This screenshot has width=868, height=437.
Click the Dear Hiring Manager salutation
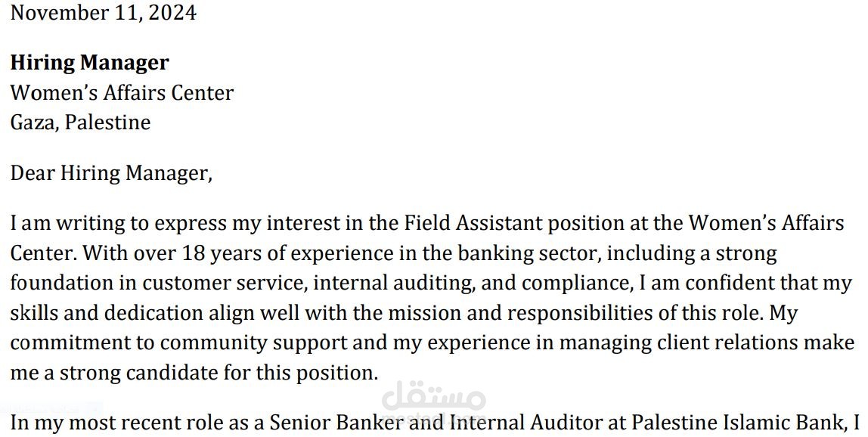click(111, 173)
